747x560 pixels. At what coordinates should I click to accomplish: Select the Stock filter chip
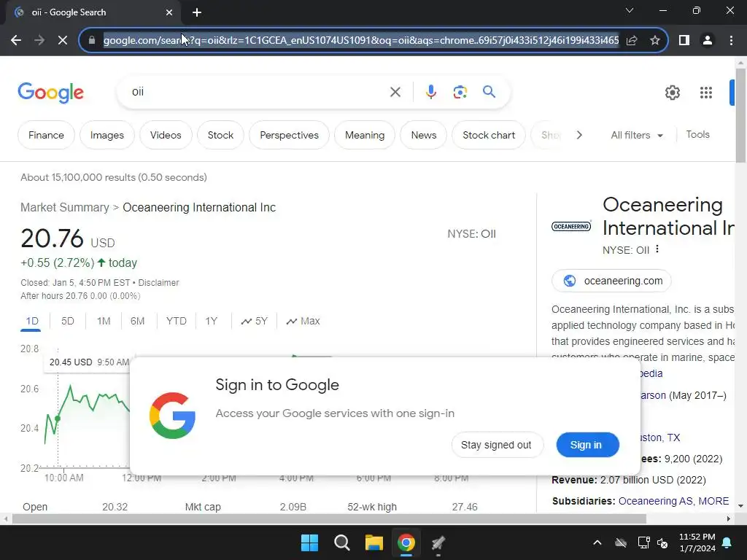point(220,135)
